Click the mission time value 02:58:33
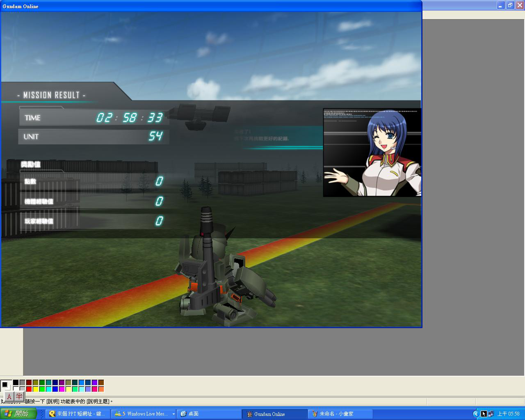The image size is (525, 420). click(x=130, y=118)
